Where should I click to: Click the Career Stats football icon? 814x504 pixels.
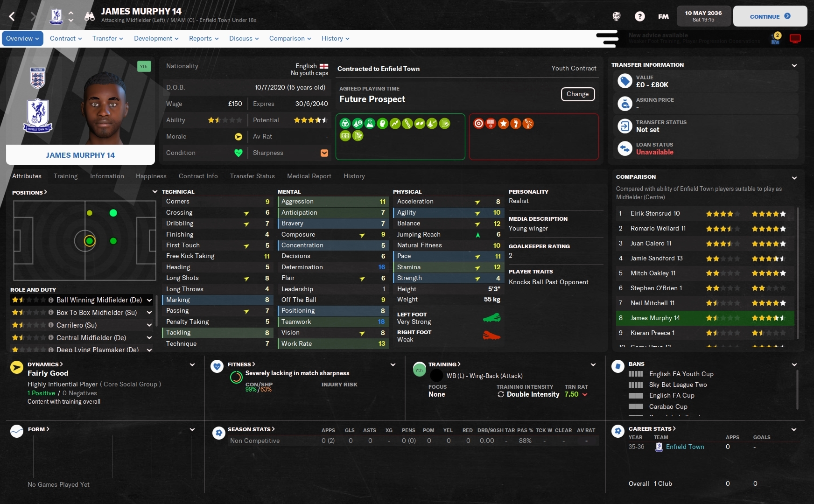(618, 431)
